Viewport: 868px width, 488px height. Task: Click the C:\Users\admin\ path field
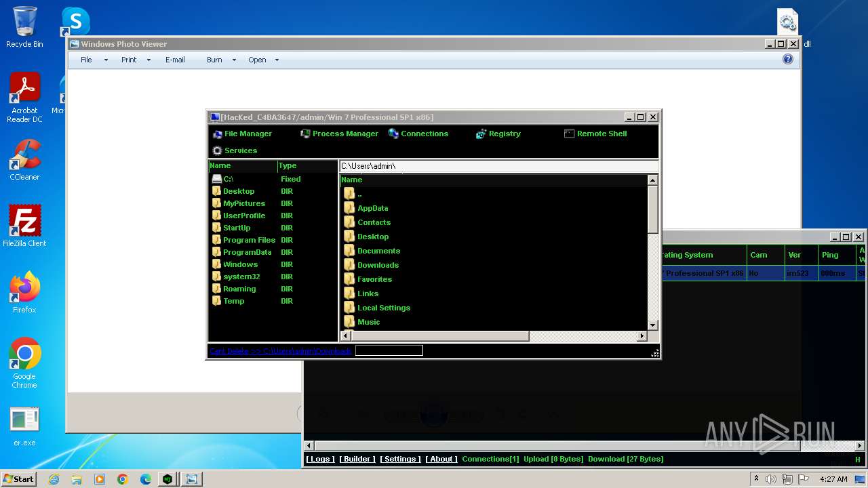tap(498, 166)
